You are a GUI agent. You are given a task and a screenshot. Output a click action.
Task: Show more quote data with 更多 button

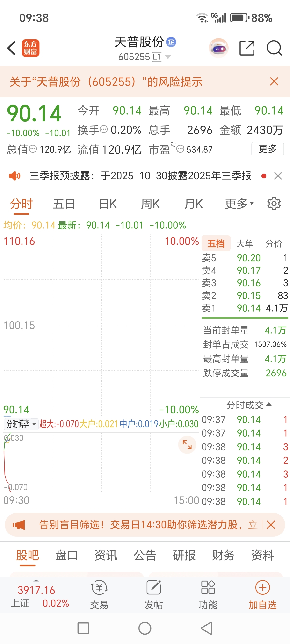[x=268, y=149]
